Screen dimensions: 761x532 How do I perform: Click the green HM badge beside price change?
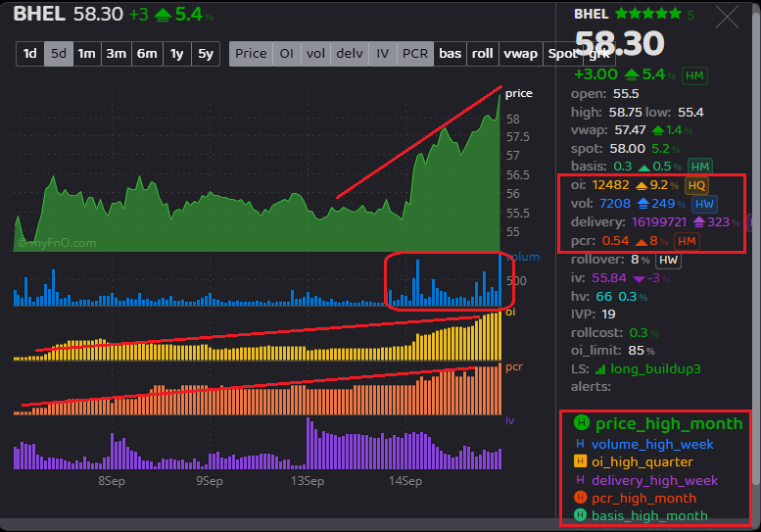click(x=694, y=75)
